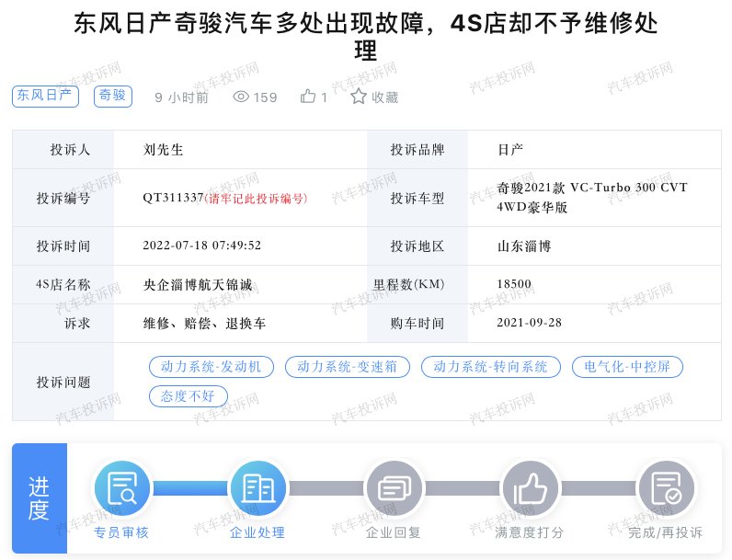Image resolution: width=732 pixels, height=560 pixels.
Task: Select the 动力系统-转向系统 issue tag
Action: 490,367
